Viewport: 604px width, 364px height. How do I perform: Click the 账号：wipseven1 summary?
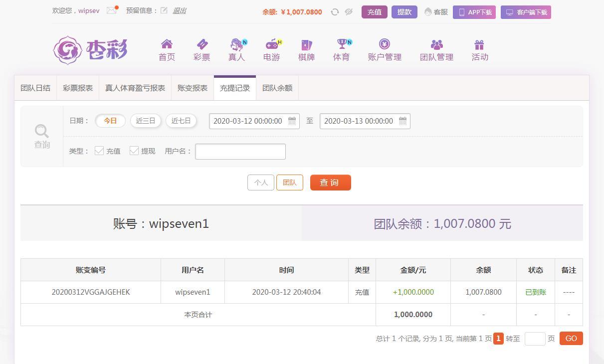(x=161, y=223)
